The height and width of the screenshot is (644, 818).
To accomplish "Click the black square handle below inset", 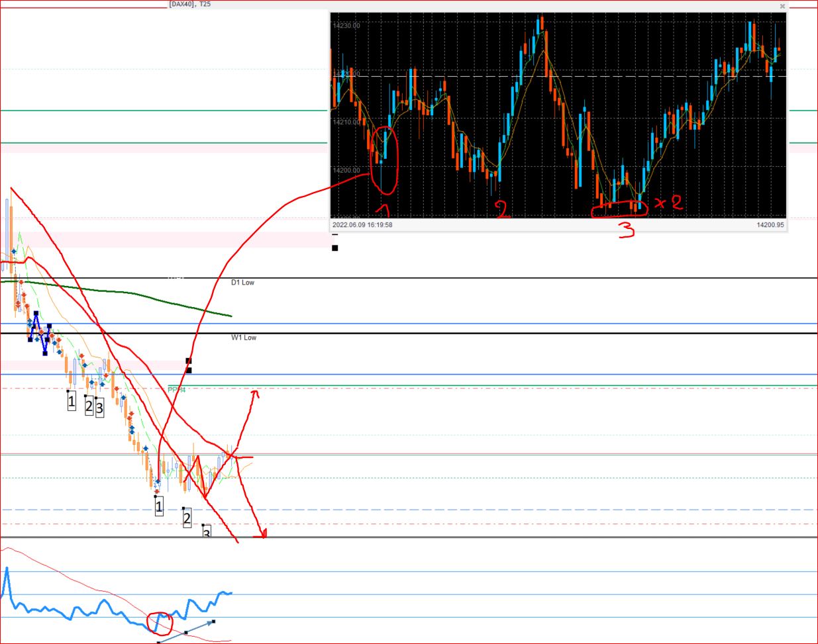I will click(334, 248).
